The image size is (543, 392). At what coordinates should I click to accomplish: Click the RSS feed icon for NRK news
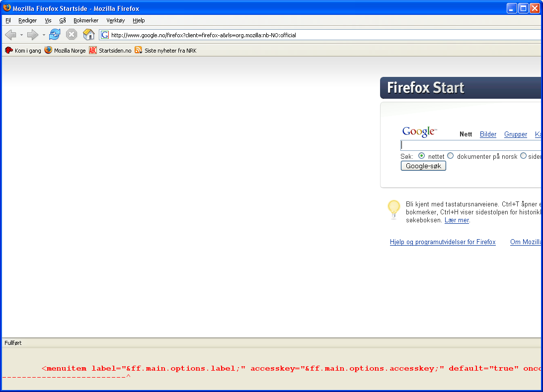click(139, 51)
